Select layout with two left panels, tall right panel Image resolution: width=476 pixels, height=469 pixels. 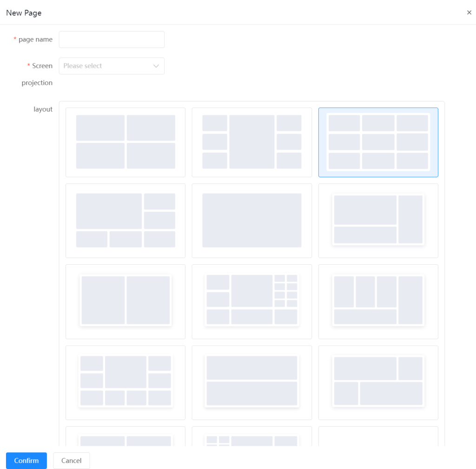coord(378,221)
